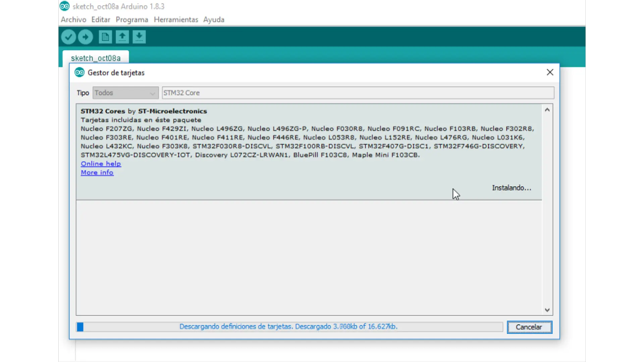Image resolution: width=644 pixels, height=362 pixels.
Task: Expand the Tipo dropdown showing Todos
Action: tap(125, 93)
